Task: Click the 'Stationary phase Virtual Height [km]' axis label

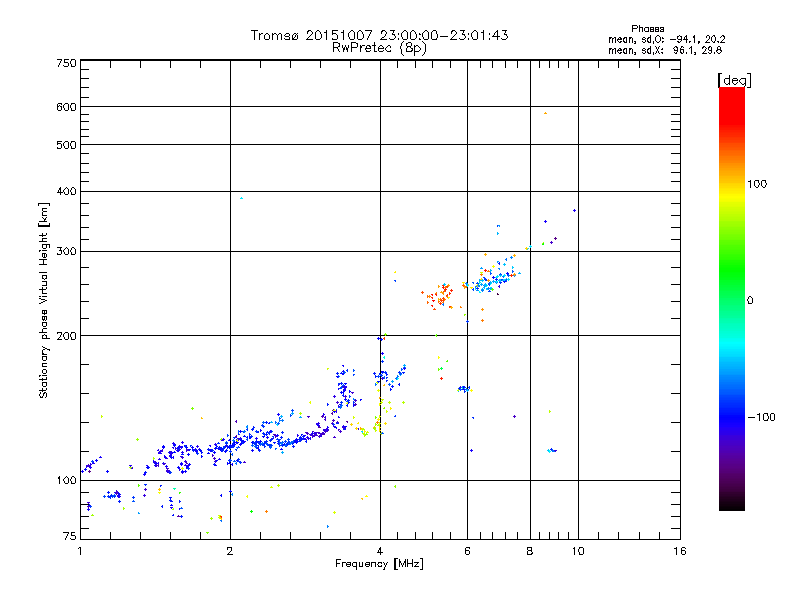Action: pyautogui.click(x=43, y=300)
